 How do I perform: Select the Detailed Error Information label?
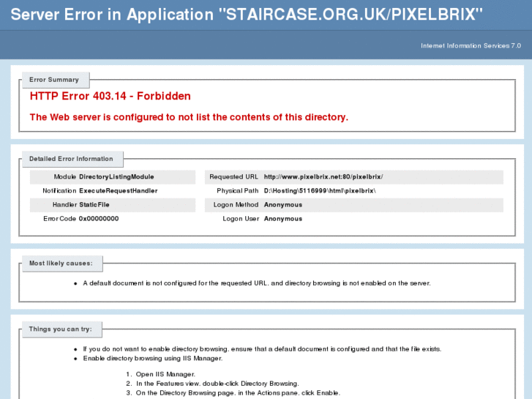pyautogui.click(x=71, y=159)
